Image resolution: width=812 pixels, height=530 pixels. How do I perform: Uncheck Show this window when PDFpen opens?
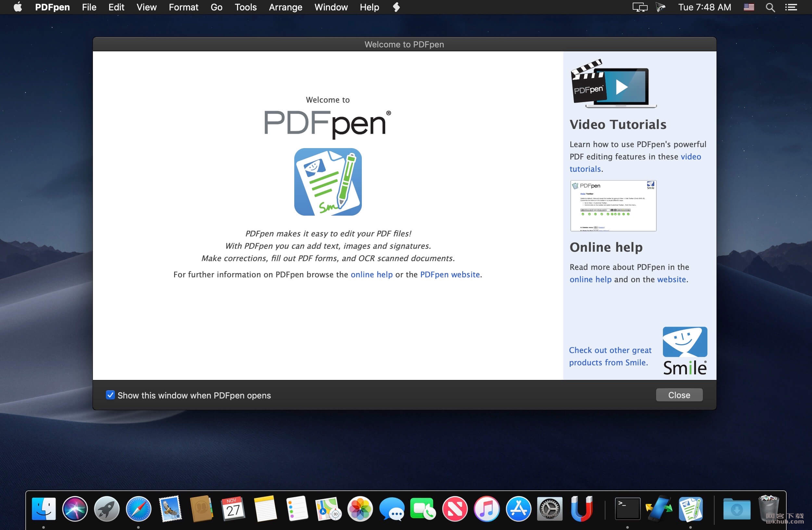click(x=110, y=395)
